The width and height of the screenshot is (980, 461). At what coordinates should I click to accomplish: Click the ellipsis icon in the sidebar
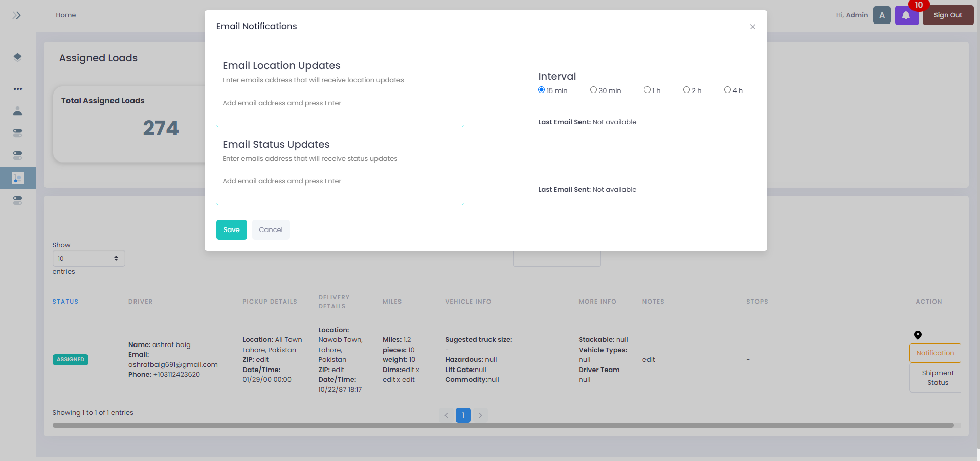point(17,88)
